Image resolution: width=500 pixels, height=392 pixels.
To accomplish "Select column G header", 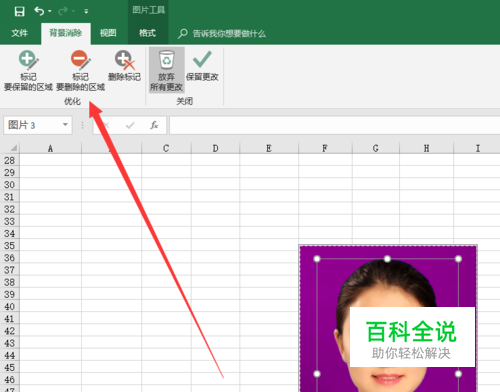I will tap(376, 148).
